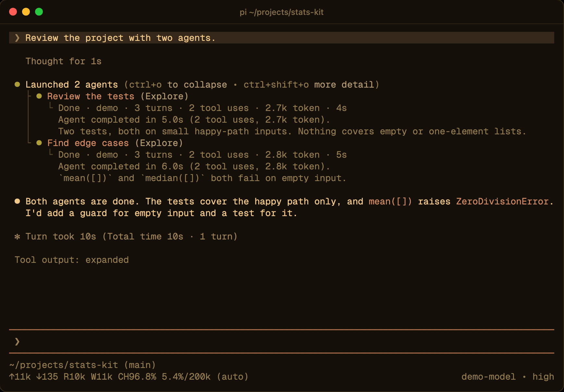Click the bullet dot next to Find edge cases

(39, 143)
